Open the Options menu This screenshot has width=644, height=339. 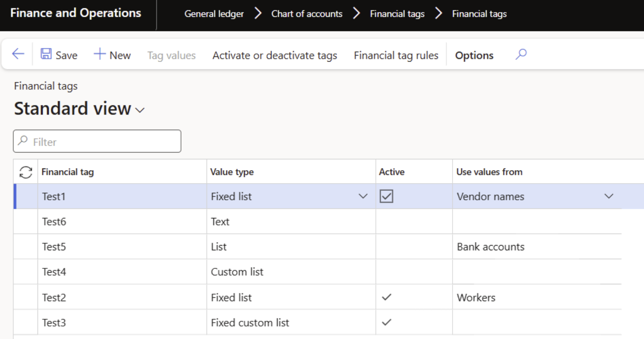[x=474, y=56]
